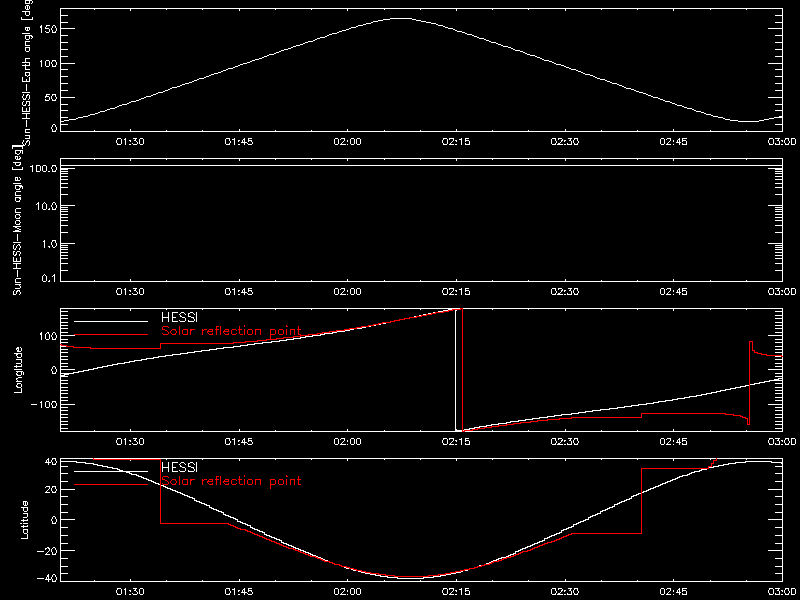The image size is (800, 600).
Task: Click the white HESSI legend line in Longitude plot
Action: click(x=111, y=321)
